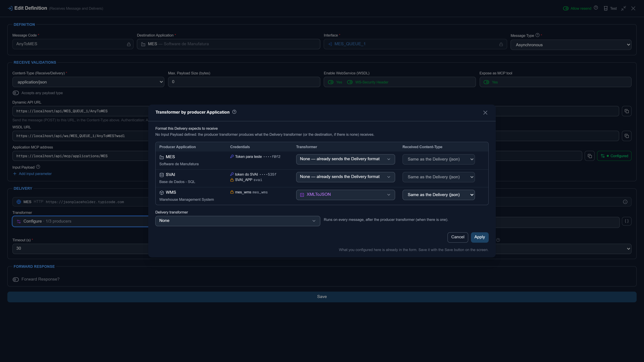Click the help icon right of the Apply button
Viewport: 644px width, 362px height.
tap(498, 240)
